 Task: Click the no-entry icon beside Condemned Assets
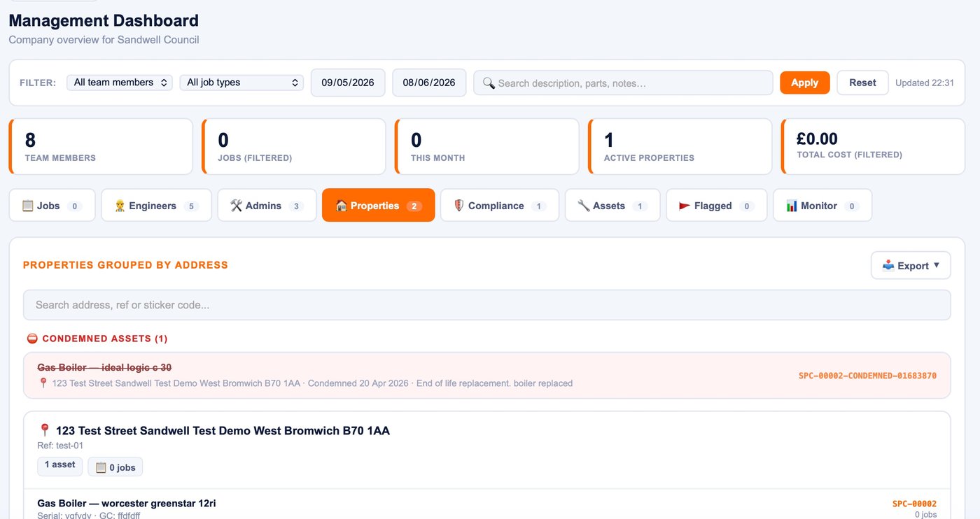click(x=32, y=339)
